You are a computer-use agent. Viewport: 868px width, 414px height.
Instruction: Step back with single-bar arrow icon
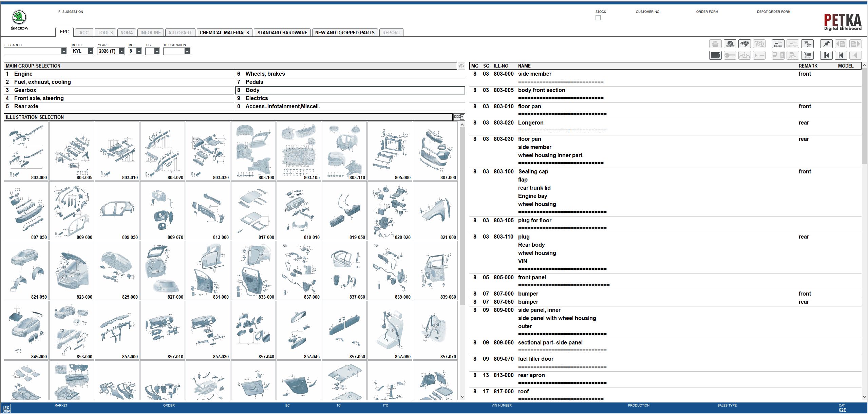(841, 55)
